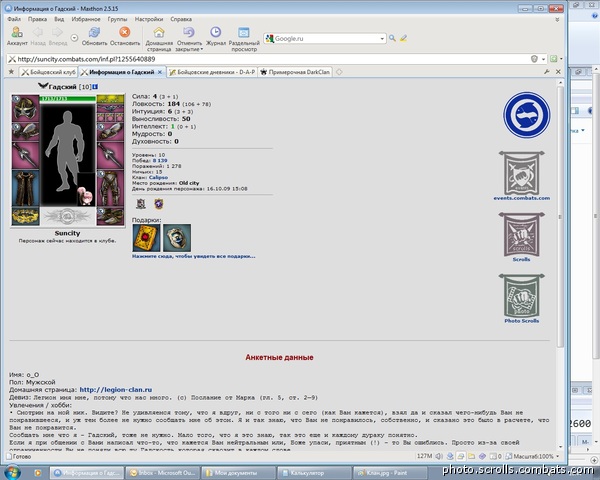Click the brown coat armor slot
The image size is (600, 480).
click(25, 188)
